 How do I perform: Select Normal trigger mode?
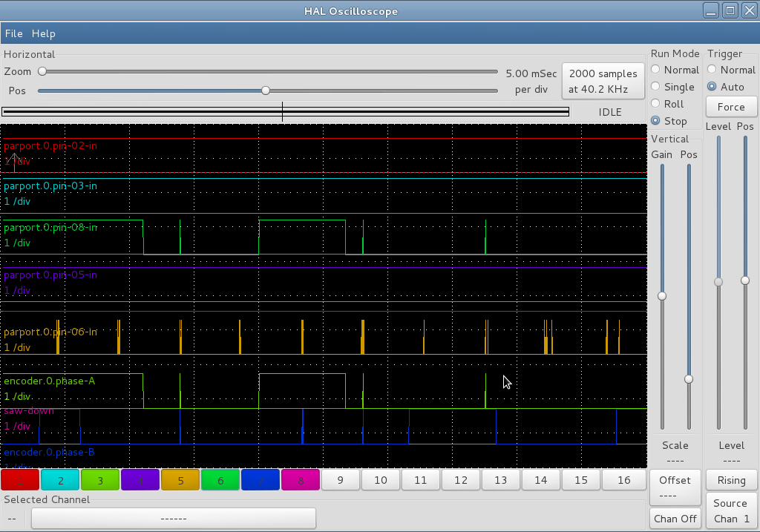(x=712, y=70)
